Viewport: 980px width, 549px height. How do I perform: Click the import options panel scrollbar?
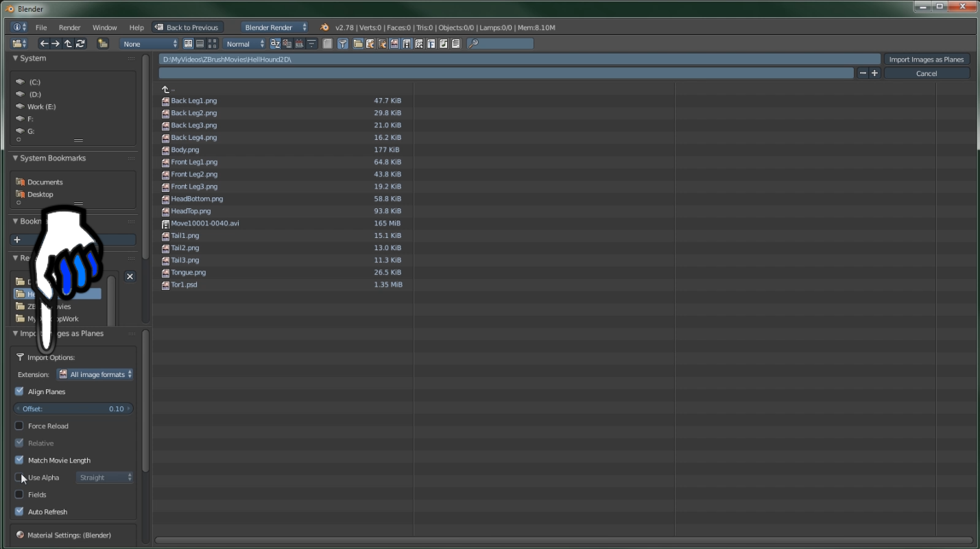[x=145, y=401]
